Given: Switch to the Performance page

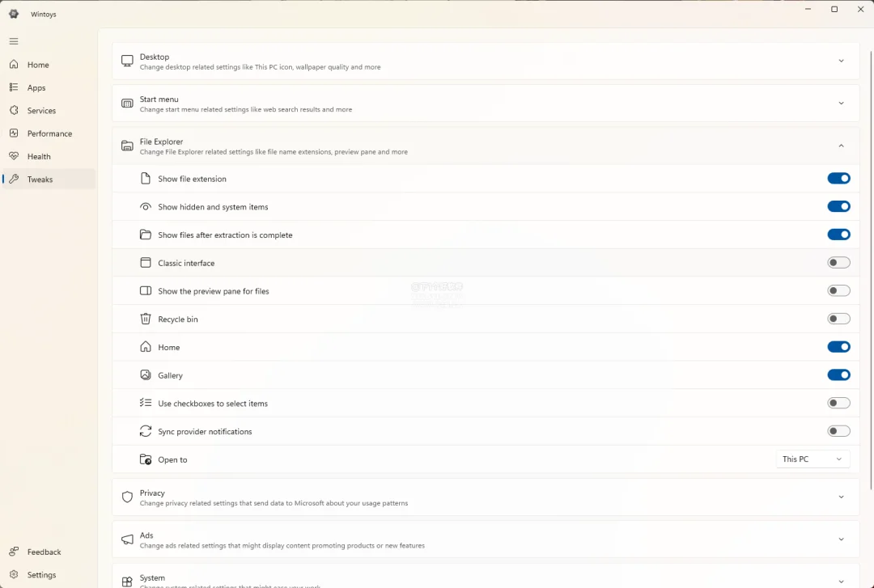Looking at the screenshot, I should coord(49,133).
